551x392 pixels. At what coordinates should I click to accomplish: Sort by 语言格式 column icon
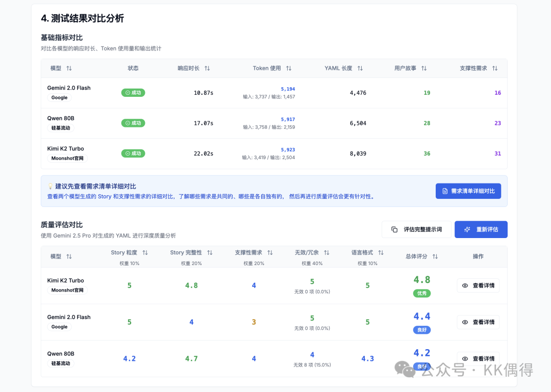point(381,253)
